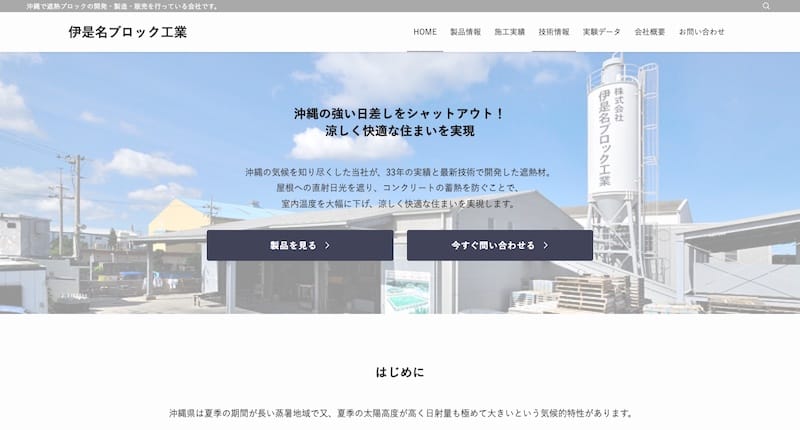Select the HOME menu item
800x430 pixels.
point(425,32)
